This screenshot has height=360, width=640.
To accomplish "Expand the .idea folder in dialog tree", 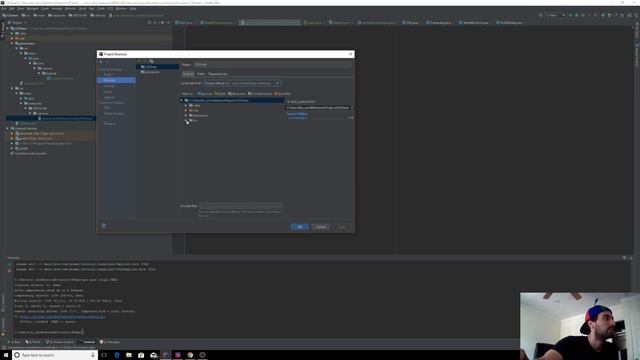I will tap(186, 105).
